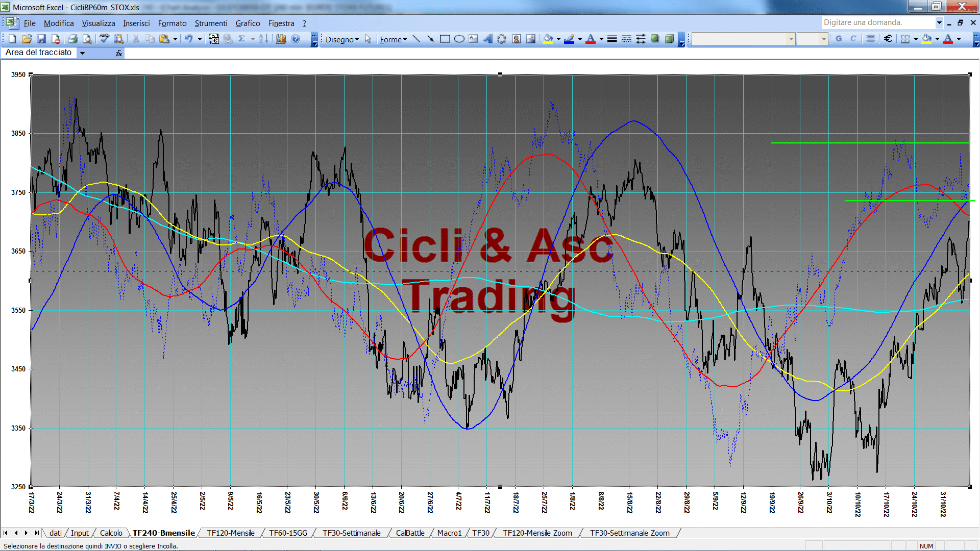Screen dimensions: 980x551
Task: Expand the paste options arrow
Action: pyautogui.click(x=175, y=39)
